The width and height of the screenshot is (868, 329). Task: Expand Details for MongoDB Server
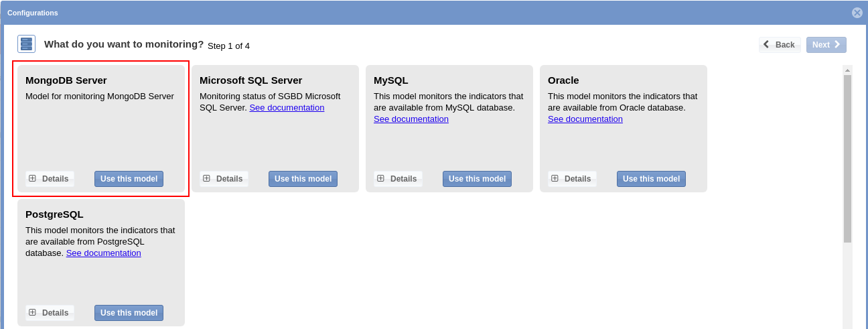click(50, 179)
